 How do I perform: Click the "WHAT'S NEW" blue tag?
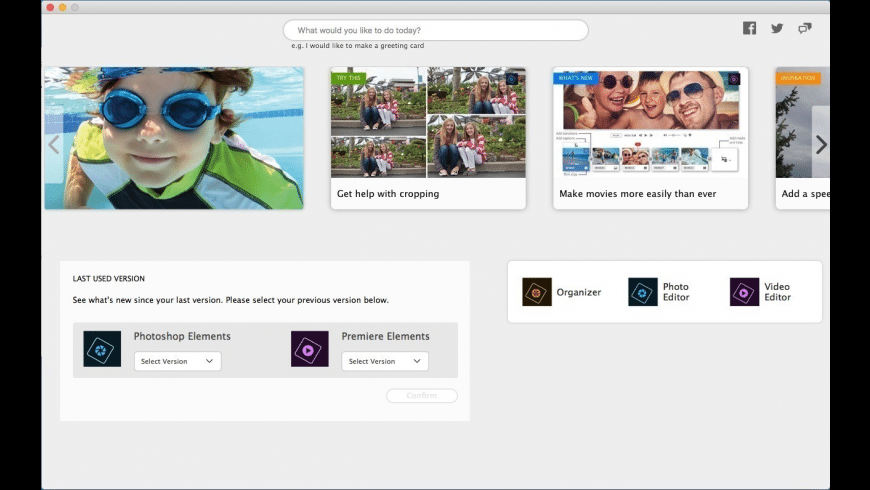tap(575, 78)
